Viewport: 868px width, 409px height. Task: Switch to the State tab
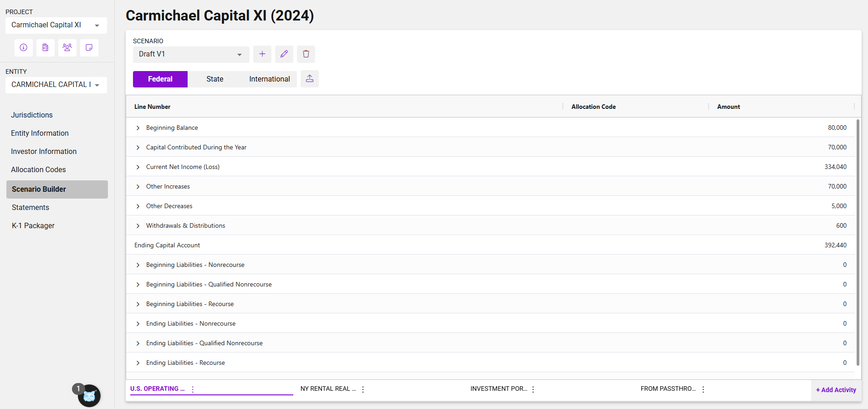(214, 79)
